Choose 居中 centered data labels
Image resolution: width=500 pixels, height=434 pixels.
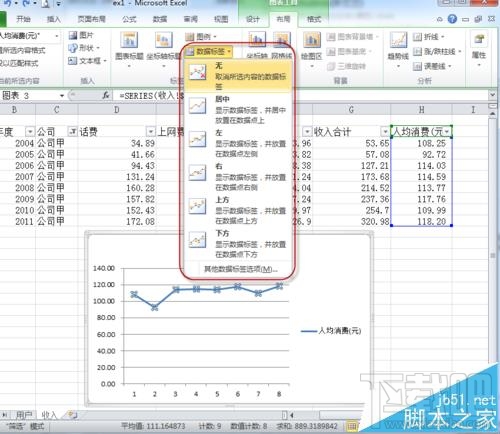pos(239,109)
